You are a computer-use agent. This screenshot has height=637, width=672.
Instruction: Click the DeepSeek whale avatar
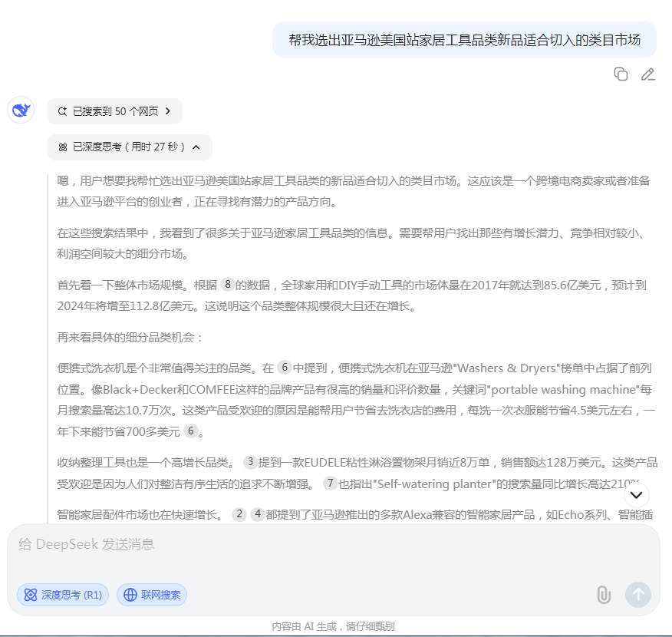21,111
